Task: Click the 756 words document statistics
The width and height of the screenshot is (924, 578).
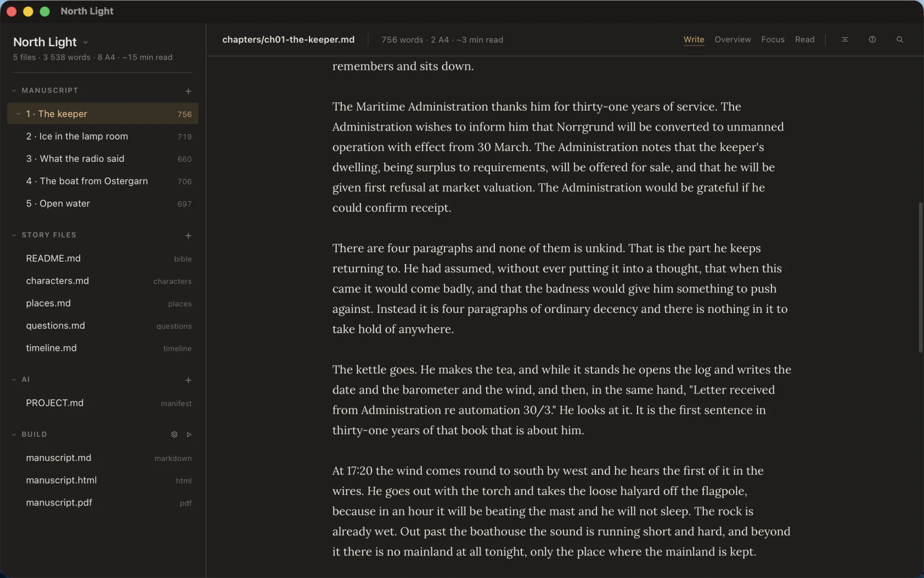Action: point(442,40)
